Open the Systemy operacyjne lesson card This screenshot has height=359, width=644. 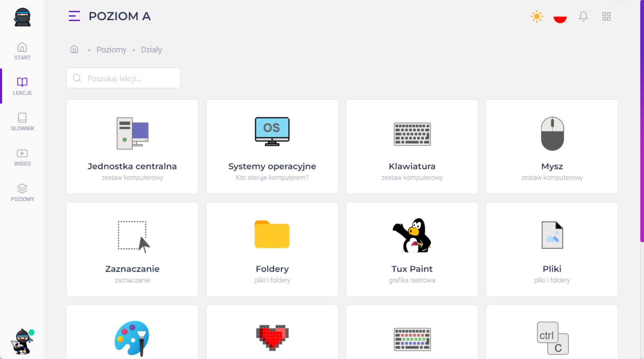point(272,147)
